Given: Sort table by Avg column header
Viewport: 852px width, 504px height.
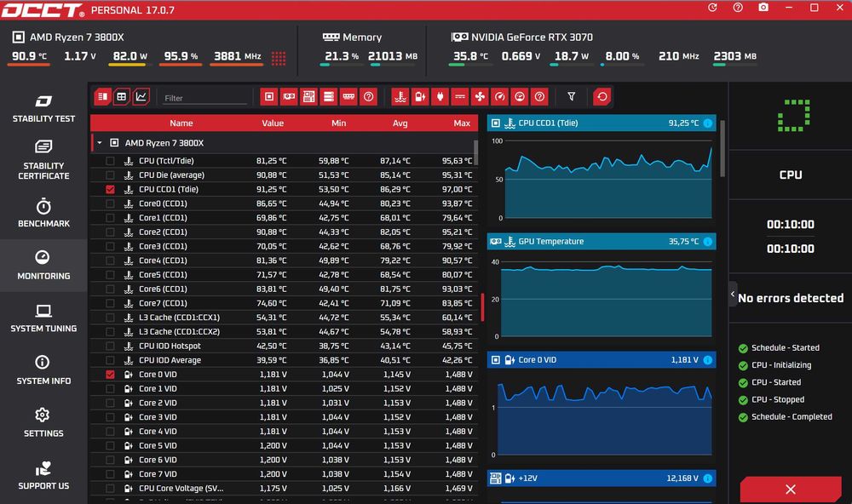Looking at the screenshot, I should 400,123.
